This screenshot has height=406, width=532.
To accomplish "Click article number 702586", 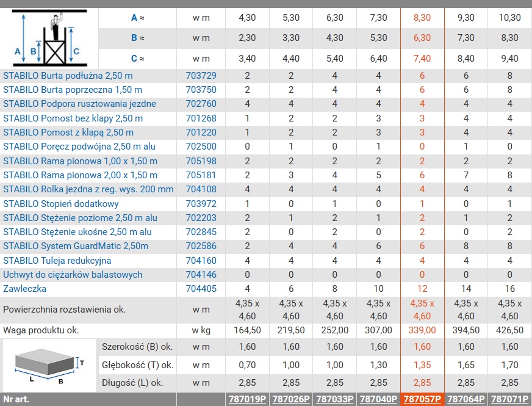I will pyautogui.click(x=201, y=246).
